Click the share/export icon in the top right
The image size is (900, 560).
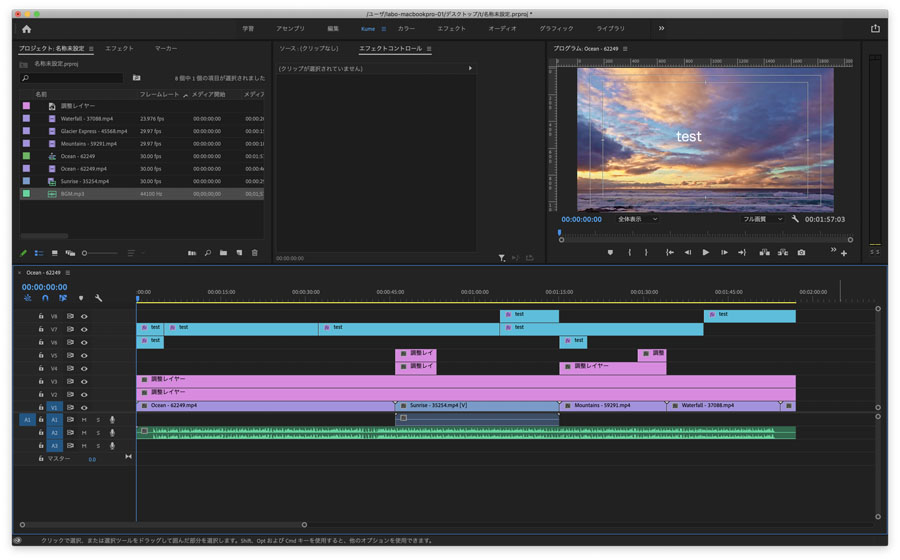875,28
